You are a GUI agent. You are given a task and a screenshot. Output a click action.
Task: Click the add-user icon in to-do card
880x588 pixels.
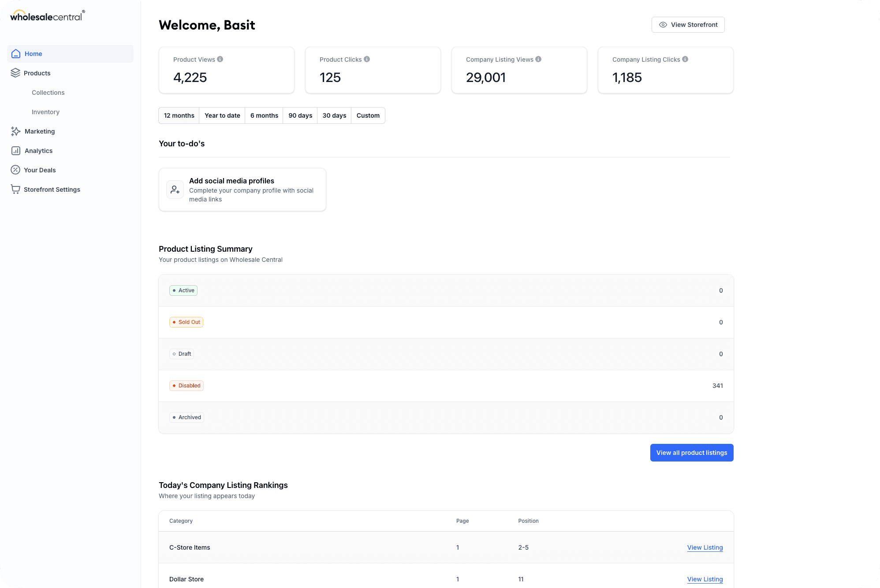pos(175,190)
